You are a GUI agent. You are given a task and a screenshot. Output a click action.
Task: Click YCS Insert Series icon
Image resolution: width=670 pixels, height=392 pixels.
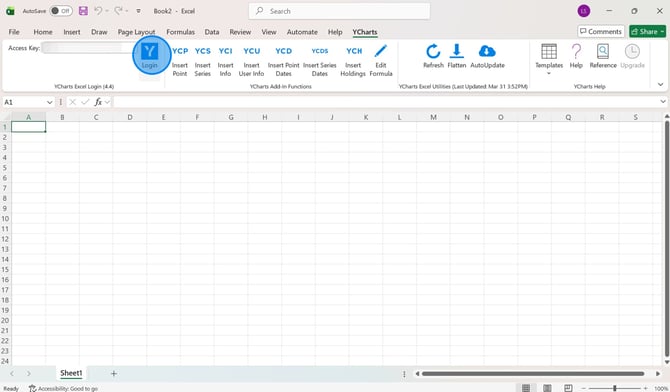(x=203, y=51)
